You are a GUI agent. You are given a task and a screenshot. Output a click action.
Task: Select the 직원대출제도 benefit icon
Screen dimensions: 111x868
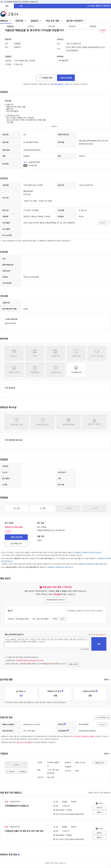point(35,369)
